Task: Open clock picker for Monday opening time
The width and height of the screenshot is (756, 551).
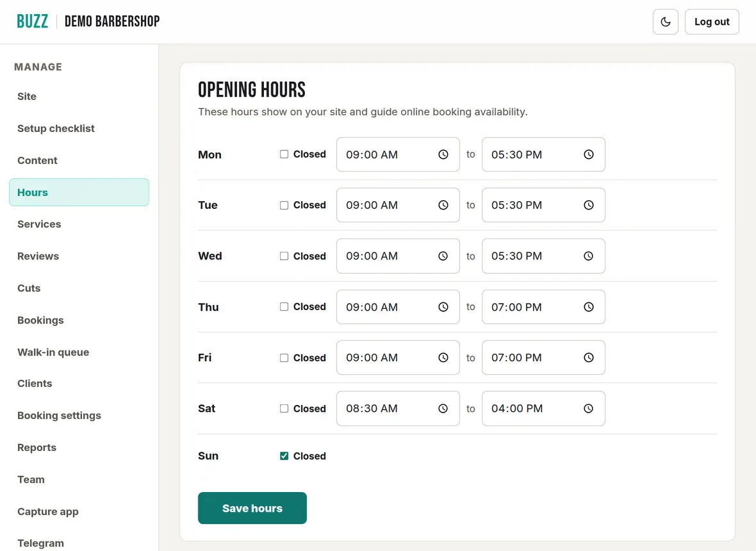Action: 443,154
